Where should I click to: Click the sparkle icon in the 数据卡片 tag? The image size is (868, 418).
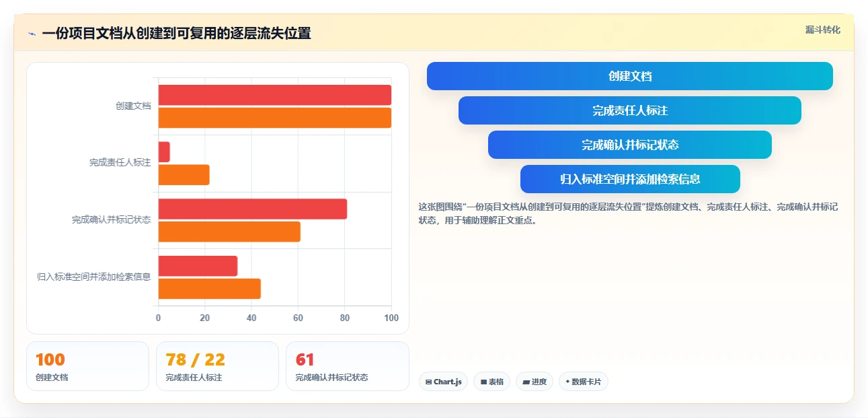[x=567, y=382]
